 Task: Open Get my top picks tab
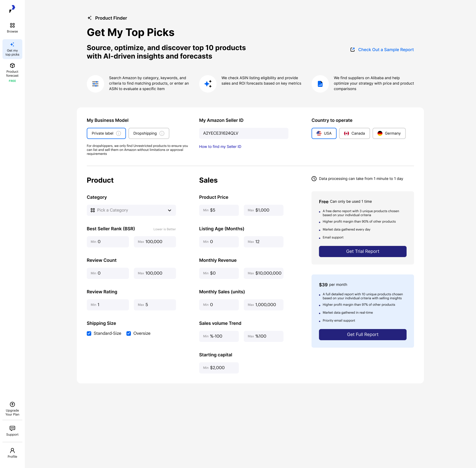pos(12,49)
